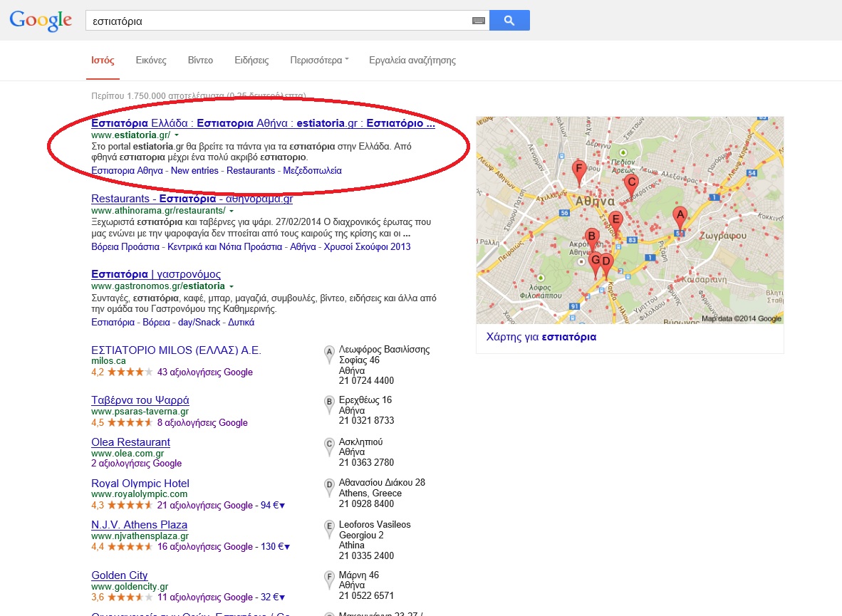Click the Athens restaurants map thumbnail
Viewport: 842px width, 616px height.
pyautogui.click(x=630, y=220)
